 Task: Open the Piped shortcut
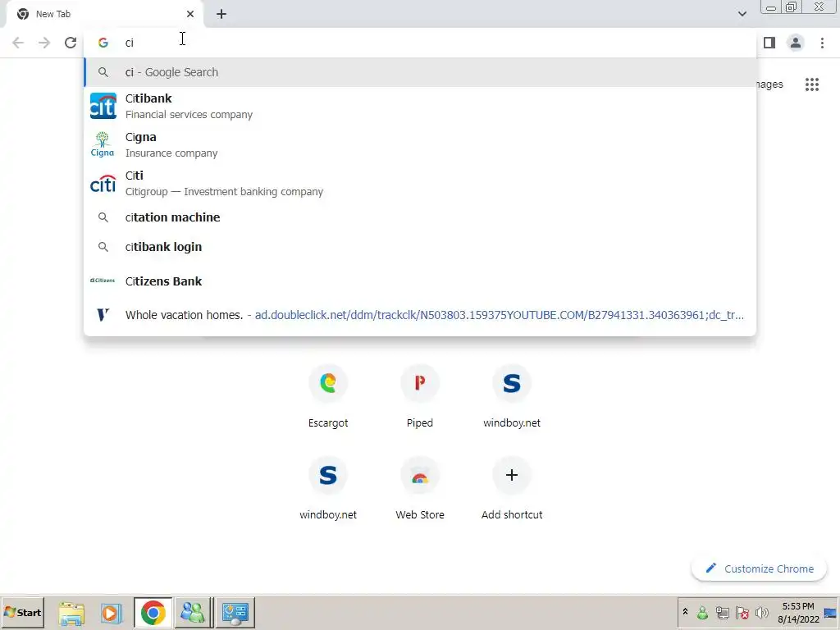[419, 397]
